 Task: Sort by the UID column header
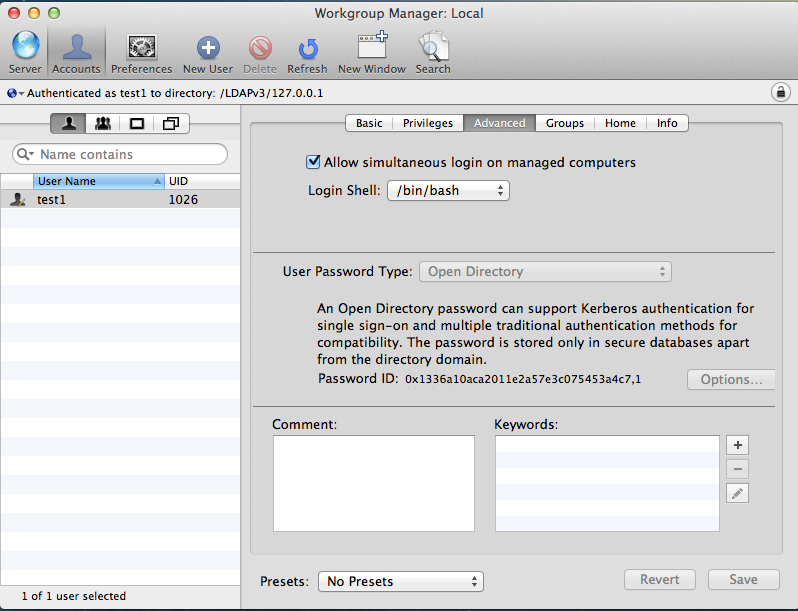202,181
